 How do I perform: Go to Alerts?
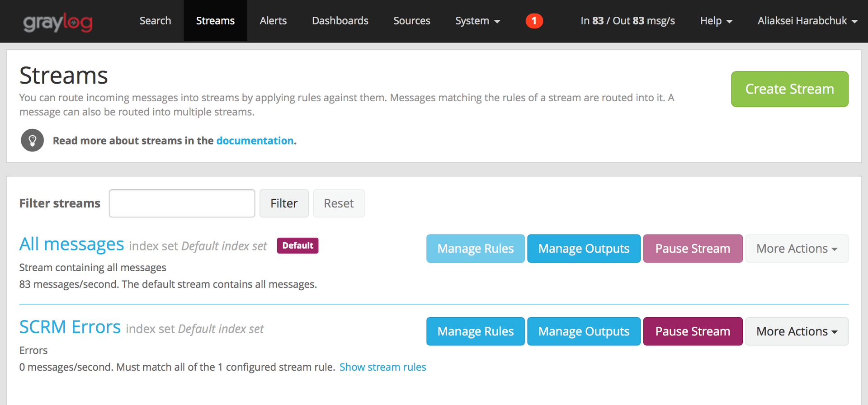(x=273, y=21)
